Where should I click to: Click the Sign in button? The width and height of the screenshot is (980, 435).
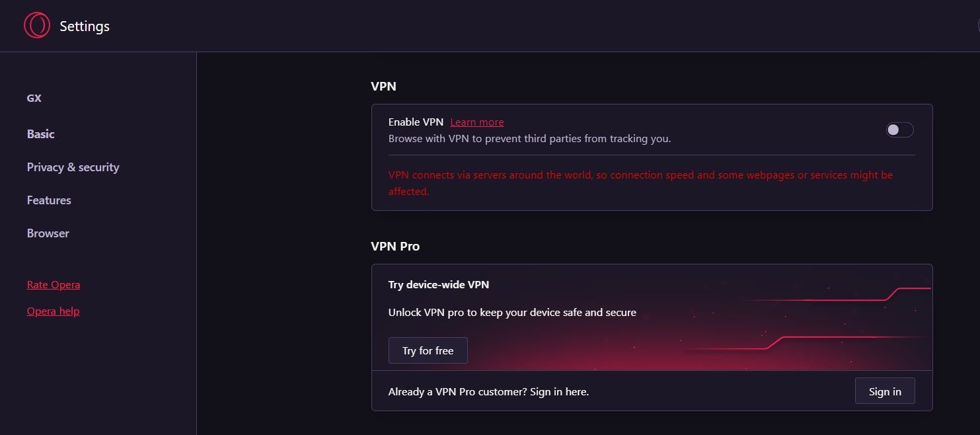884,391
